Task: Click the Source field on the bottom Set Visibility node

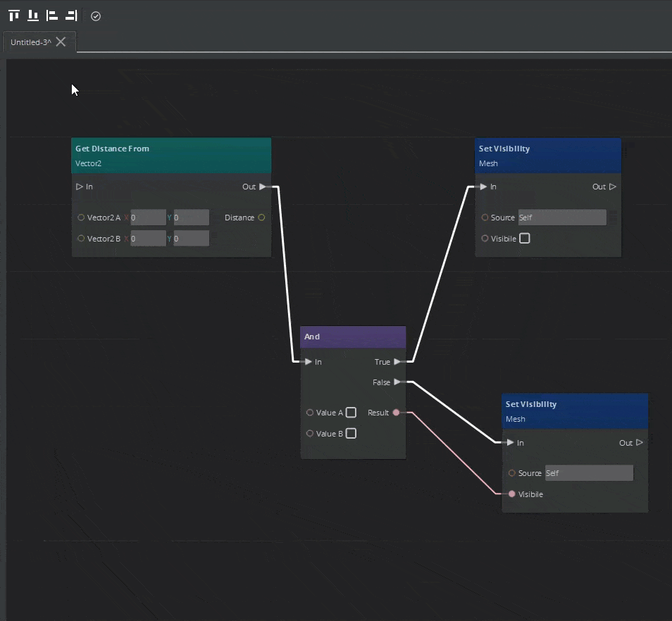Action: [x=589, y=472]
